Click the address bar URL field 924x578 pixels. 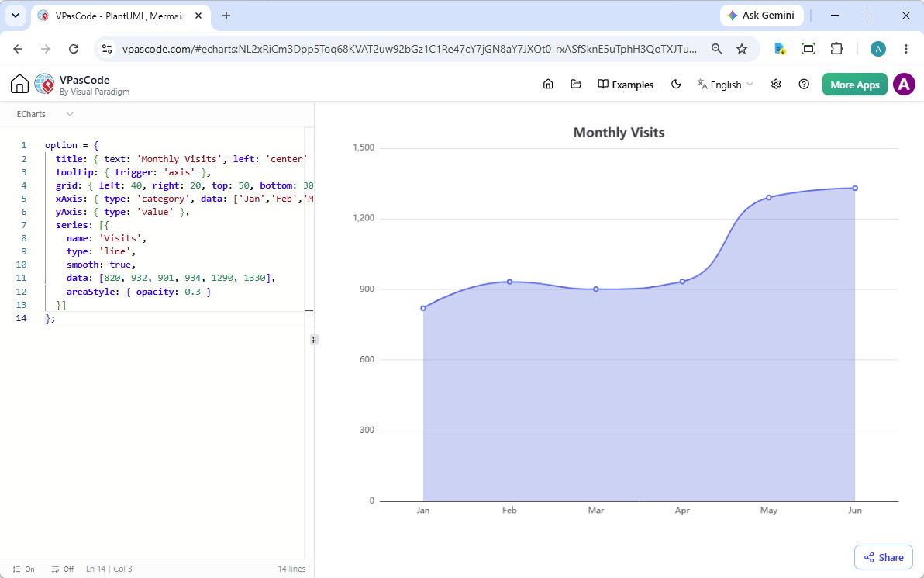coord(409,49)
